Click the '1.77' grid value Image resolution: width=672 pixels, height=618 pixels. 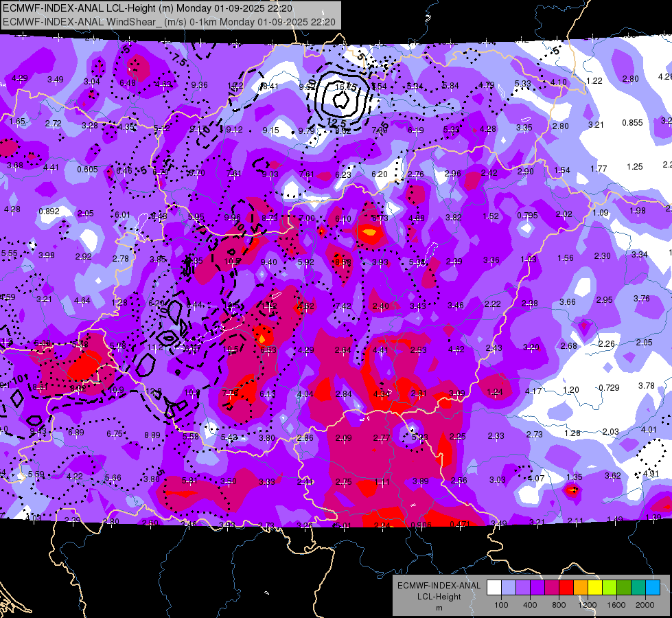599,168
